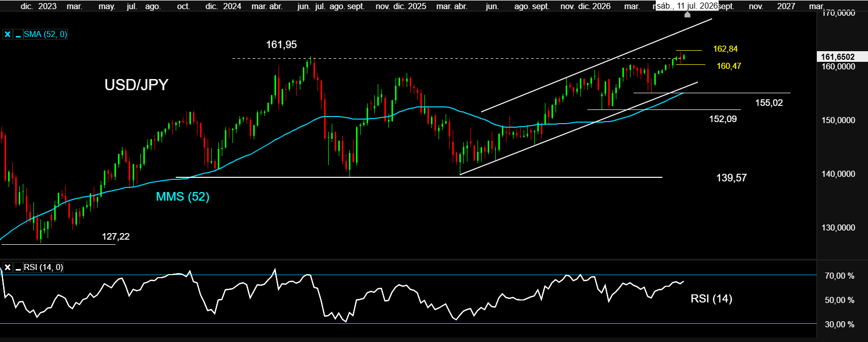
Task: Click 2023 on the time axis
Action: click(x=48, y=6)
